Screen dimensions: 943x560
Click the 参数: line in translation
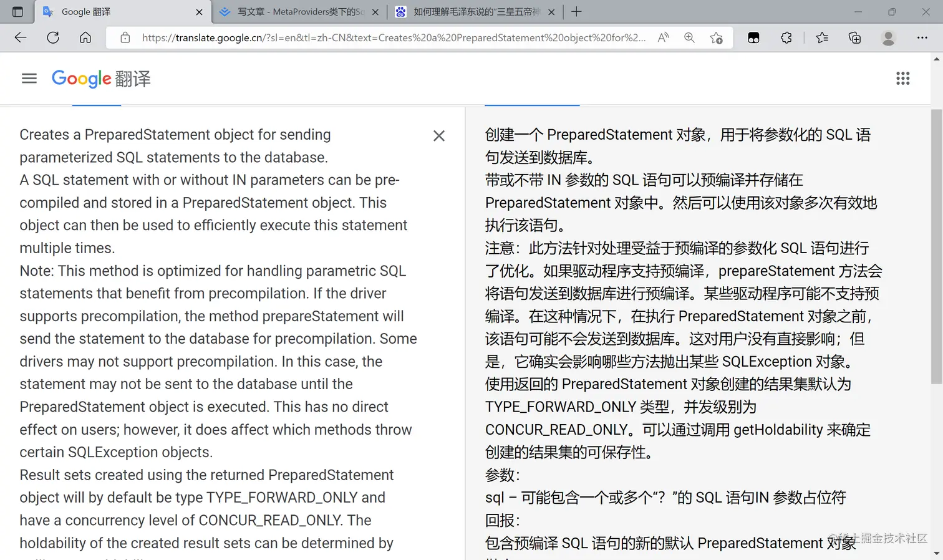(503, 475)
